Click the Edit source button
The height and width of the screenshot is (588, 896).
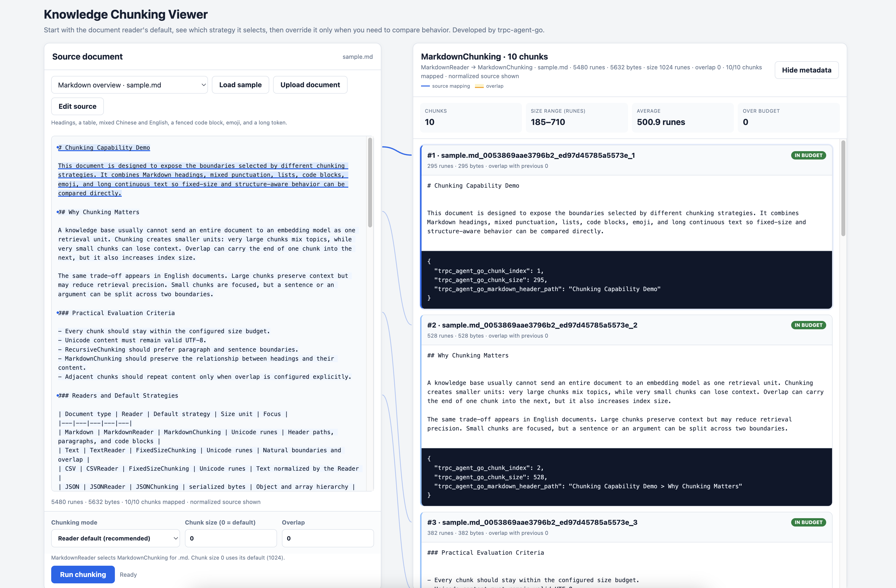(77, 106)
